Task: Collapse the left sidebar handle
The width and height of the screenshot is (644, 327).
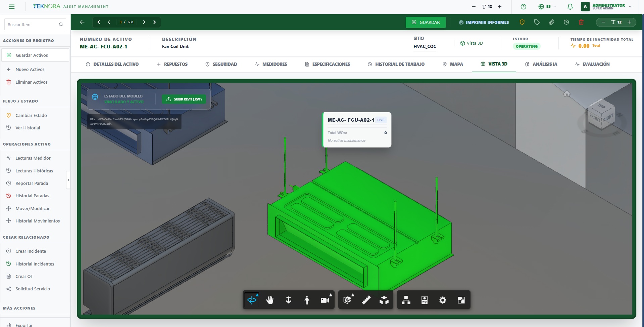Action: (68, 180)
